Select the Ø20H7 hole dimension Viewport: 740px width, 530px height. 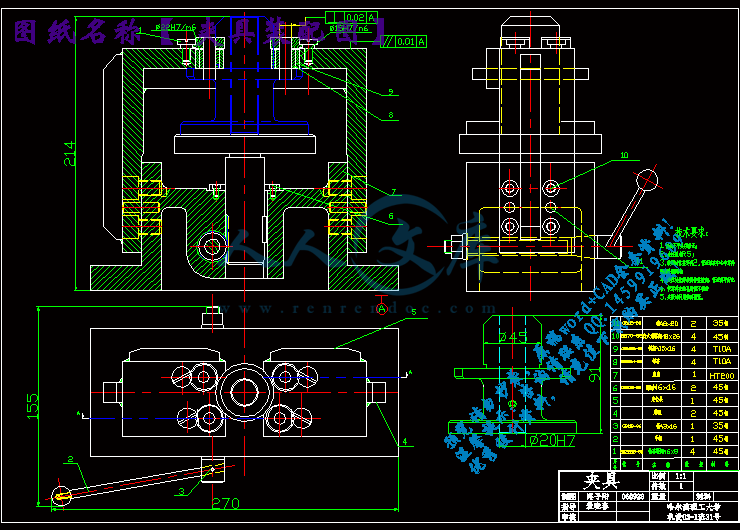click(x=552, y=440)
